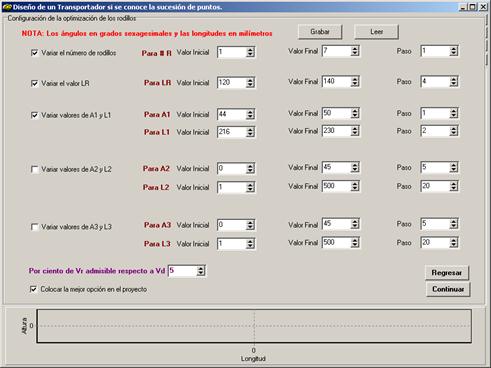Toggle 'Variar el número de rodillos' checkbox
The height and width of the screenshot is (368, 491).
[34, 53]
